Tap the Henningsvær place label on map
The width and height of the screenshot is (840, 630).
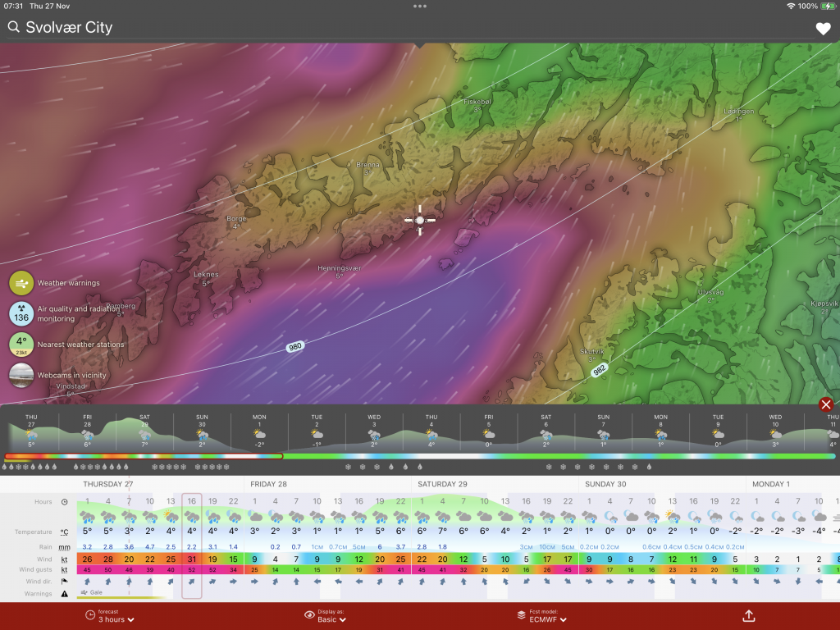(340, 268)
